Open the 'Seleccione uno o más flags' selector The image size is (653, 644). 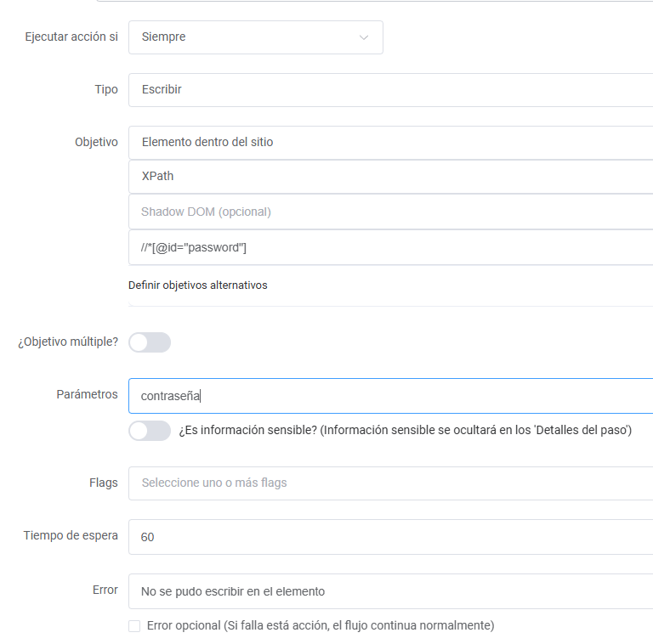coord(390,483)
